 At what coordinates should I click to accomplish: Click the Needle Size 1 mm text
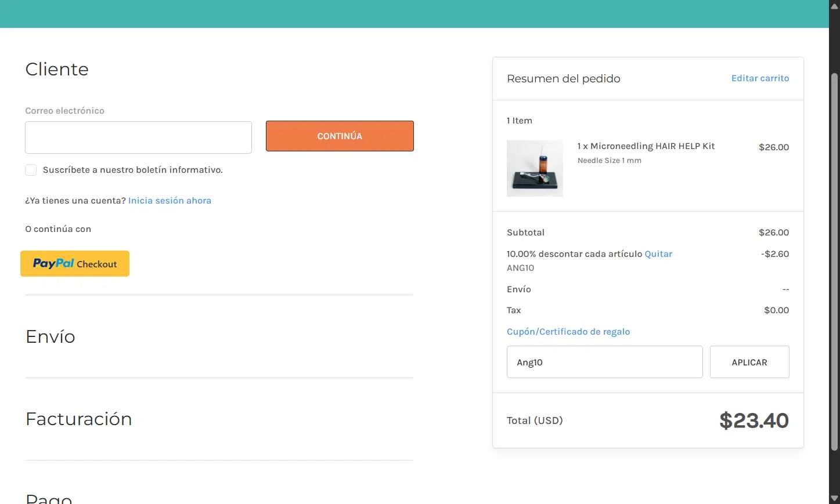click(x=610, y=161)
